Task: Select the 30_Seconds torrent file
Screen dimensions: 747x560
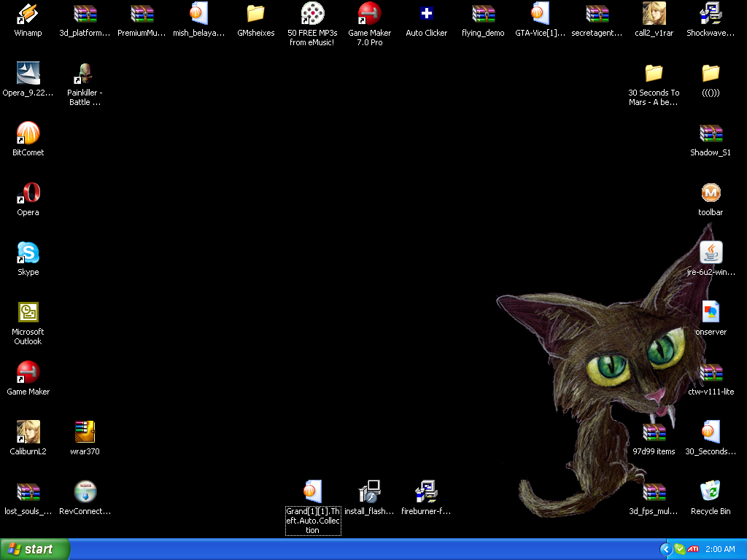Action: 711,432
